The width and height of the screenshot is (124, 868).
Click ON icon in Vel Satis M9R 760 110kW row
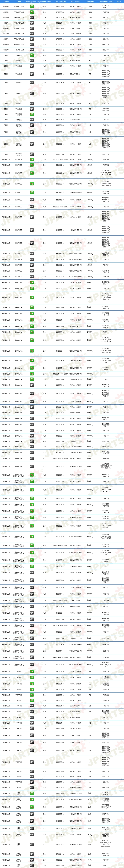point(32,814)
